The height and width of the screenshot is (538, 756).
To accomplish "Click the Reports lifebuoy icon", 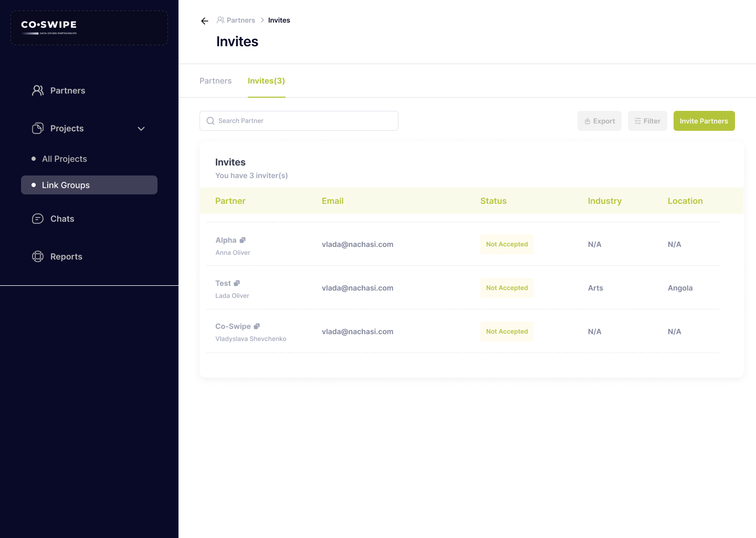I will tap(38, 256).
